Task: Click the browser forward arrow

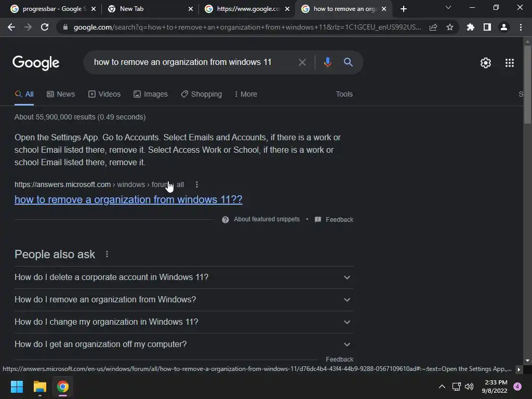Action: [x=28, y=27]
